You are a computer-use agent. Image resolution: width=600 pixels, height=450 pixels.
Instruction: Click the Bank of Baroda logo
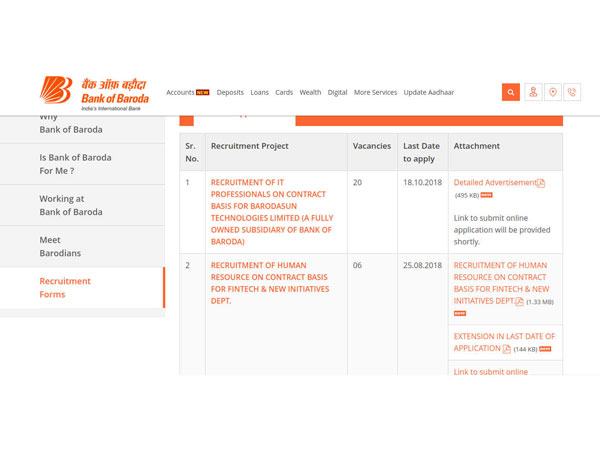[x=94, y=93]
